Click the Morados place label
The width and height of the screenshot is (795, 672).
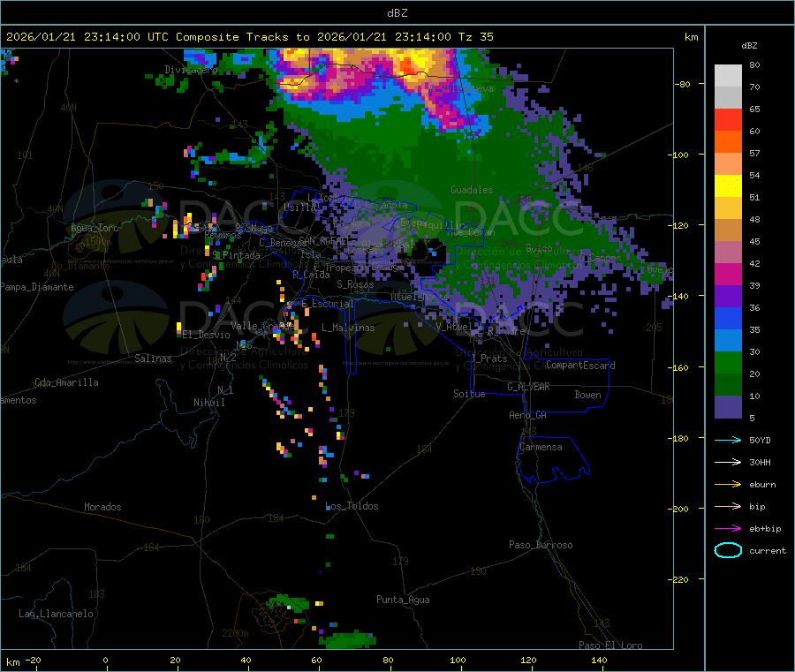[x=102, y=507]
